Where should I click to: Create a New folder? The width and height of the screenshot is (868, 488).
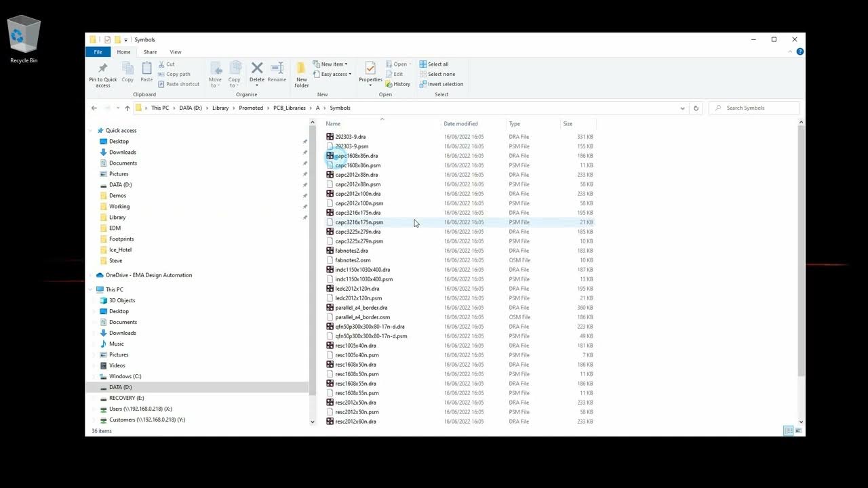pos(302,75)
